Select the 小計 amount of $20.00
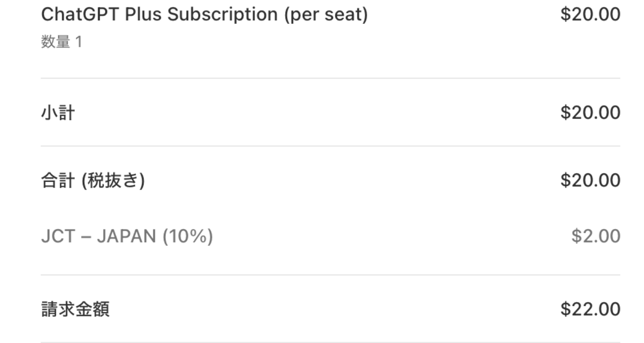This screenshot has height=343, width=644. click(590, 113)
